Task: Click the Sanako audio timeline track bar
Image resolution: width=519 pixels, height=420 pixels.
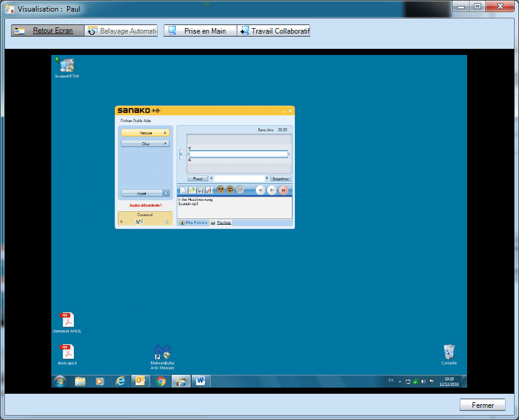Action: click(239, 154)
